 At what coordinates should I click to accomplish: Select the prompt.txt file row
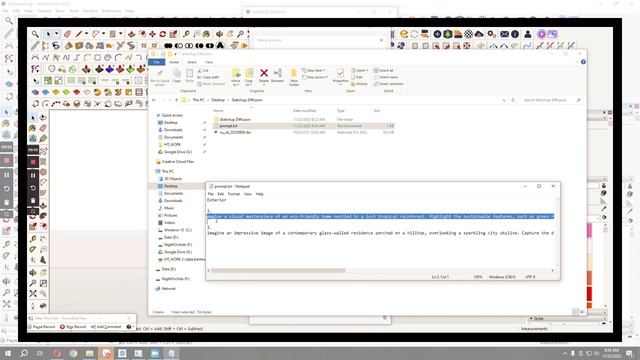[303, 126]
